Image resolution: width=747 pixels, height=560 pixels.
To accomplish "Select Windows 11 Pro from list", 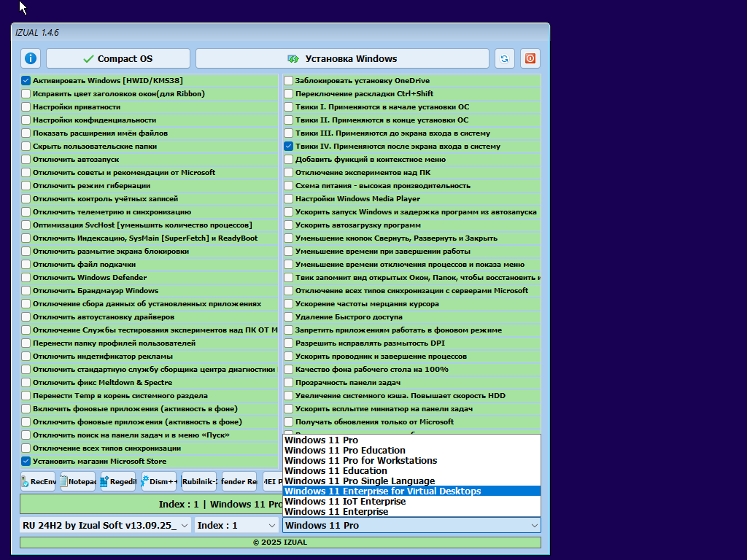I will (x=411, y=440).
